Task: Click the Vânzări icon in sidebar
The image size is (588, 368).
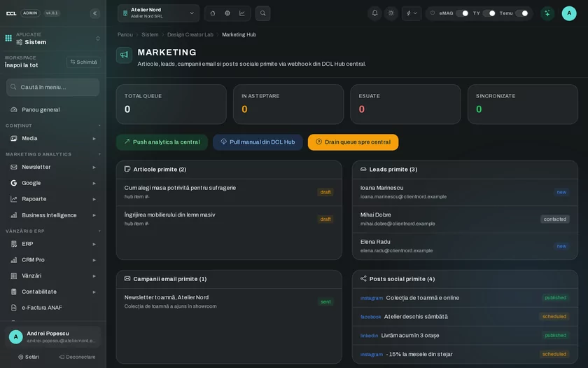Action: (14, 276)
